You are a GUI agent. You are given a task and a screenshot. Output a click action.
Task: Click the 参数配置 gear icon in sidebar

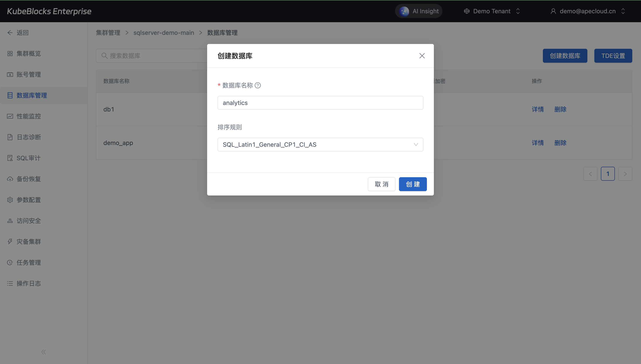10,200
